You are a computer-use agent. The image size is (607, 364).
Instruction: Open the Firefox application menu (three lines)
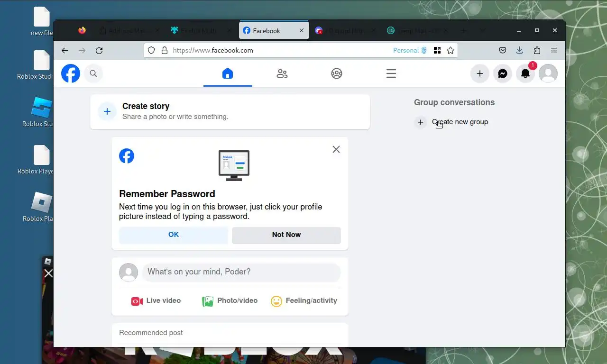[554, 50]
